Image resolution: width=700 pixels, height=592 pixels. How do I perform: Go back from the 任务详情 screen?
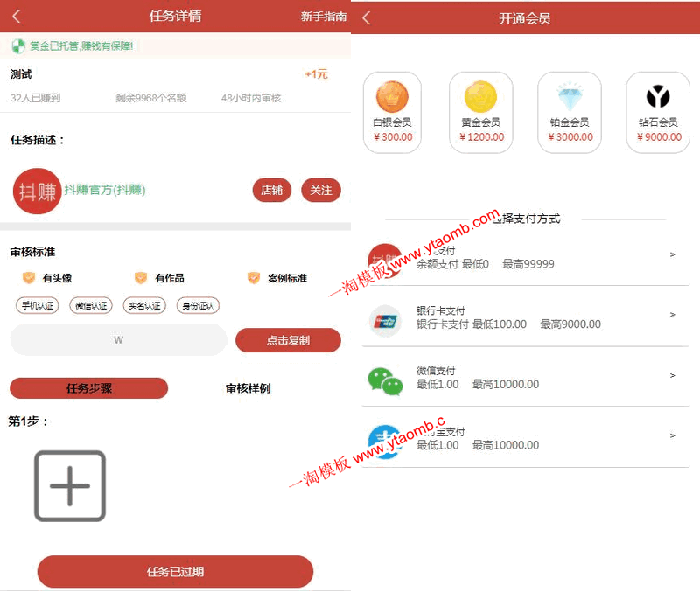tap(17, 17)
